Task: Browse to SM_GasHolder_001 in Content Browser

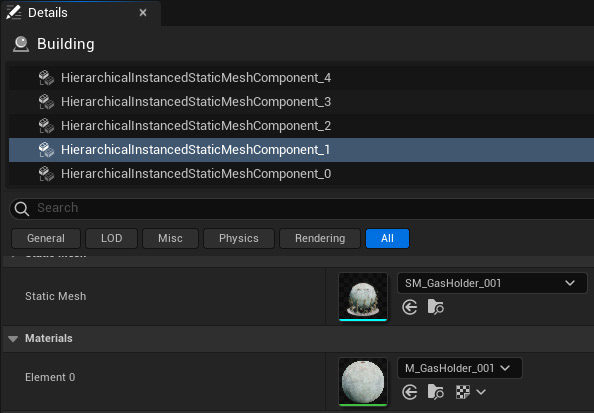Action: 436,307
